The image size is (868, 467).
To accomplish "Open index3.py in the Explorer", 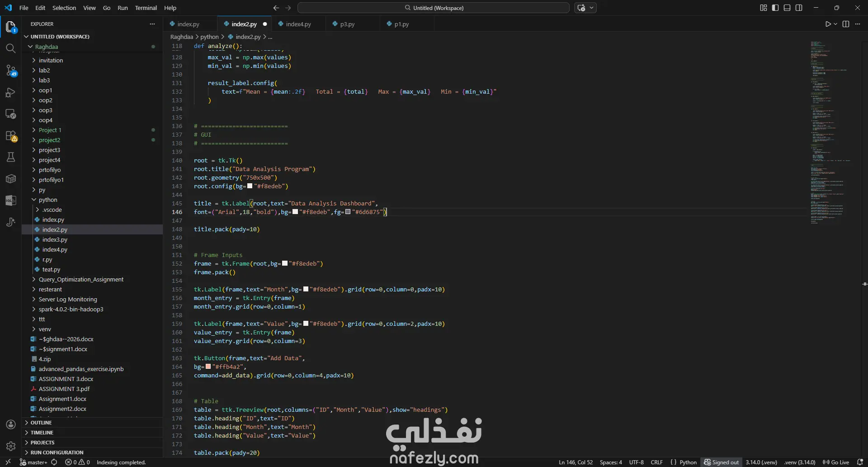I will point(55,239).
